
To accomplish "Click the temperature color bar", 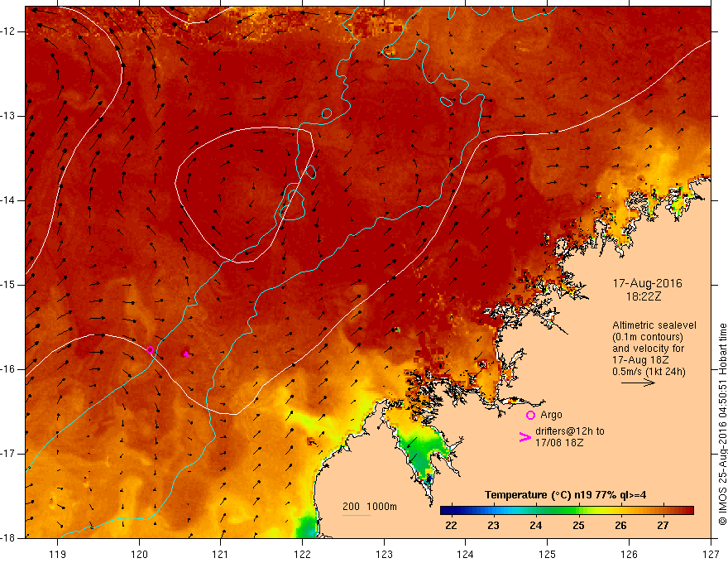I will click(x=567, y=511).
